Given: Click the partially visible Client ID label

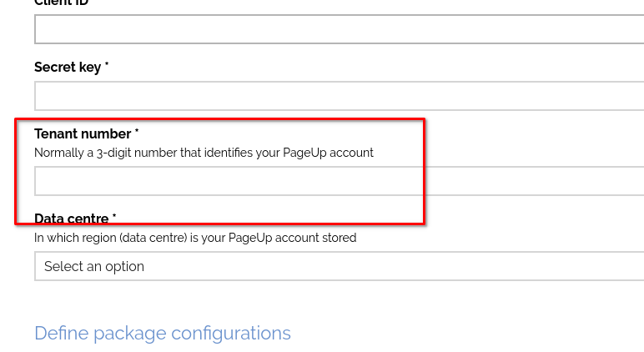Looking at the screenshot, I should pyautogui.click(x=62, y=3).
